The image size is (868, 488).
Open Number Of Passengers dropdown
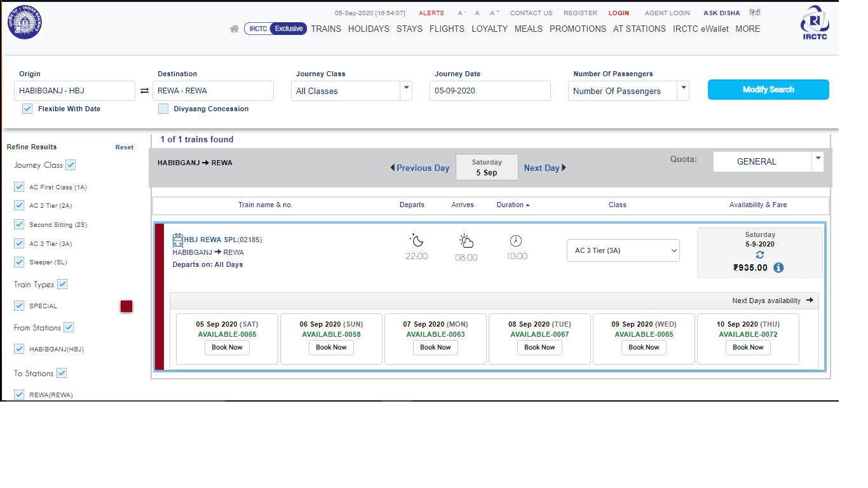coord(628,91)
